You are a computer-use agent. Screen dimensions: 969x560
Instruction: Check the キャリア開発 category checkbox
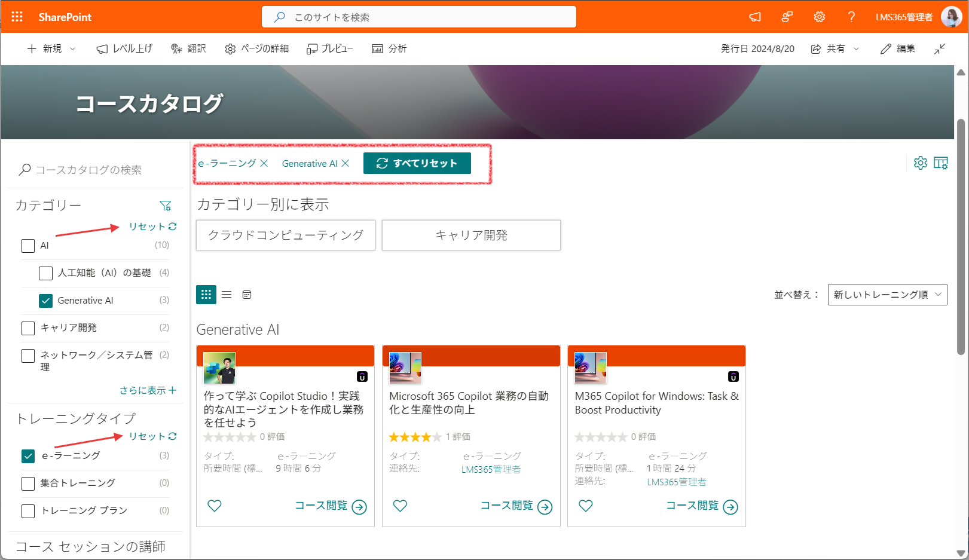(28, 328)
